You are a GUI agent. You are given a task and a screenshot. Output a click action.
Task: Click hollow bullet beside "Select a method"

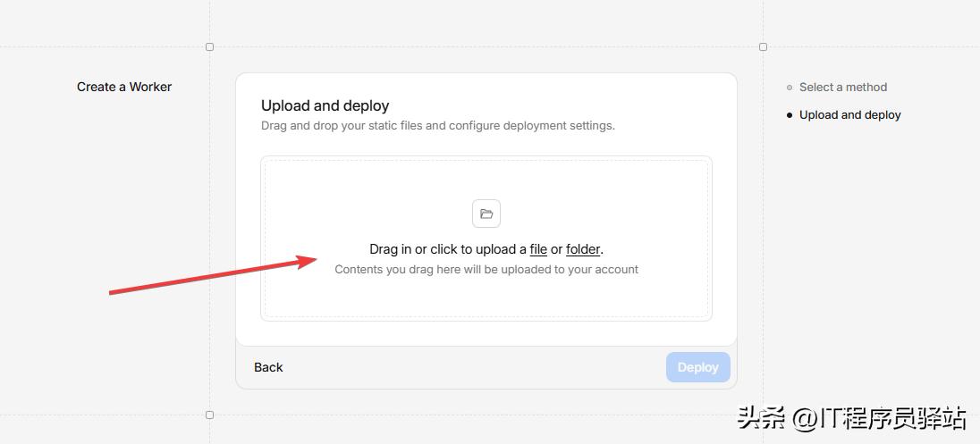tap(790, 88)
